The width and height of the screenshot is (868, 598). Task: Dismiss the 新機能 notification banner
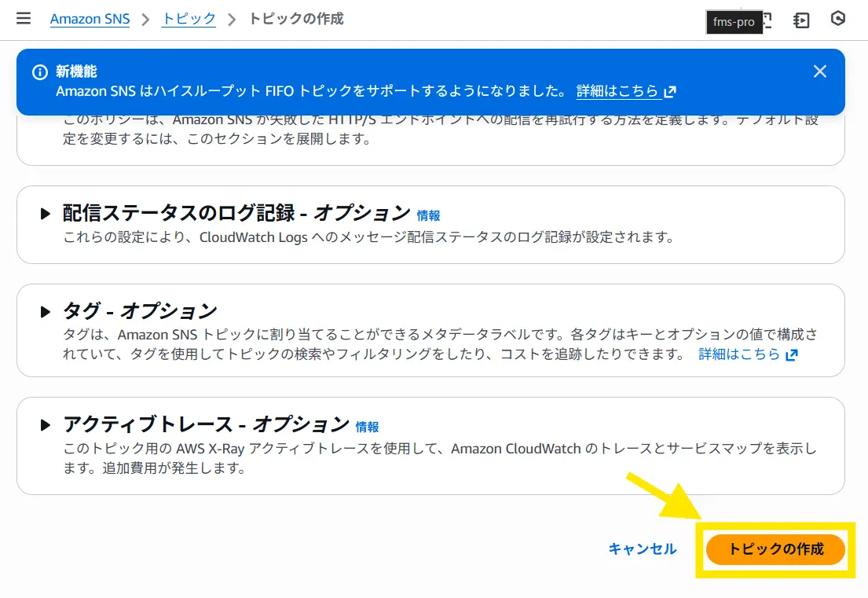point(820,72)
